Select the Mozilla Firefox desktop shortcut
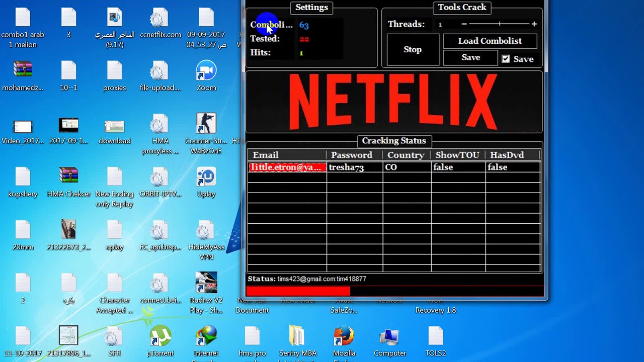Screen dimensions: 644x362 344,343
